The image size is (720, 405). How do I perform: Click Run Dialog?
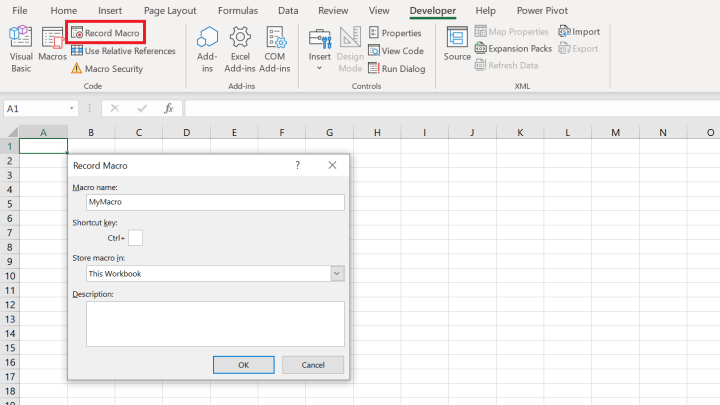tap(397, 69)
